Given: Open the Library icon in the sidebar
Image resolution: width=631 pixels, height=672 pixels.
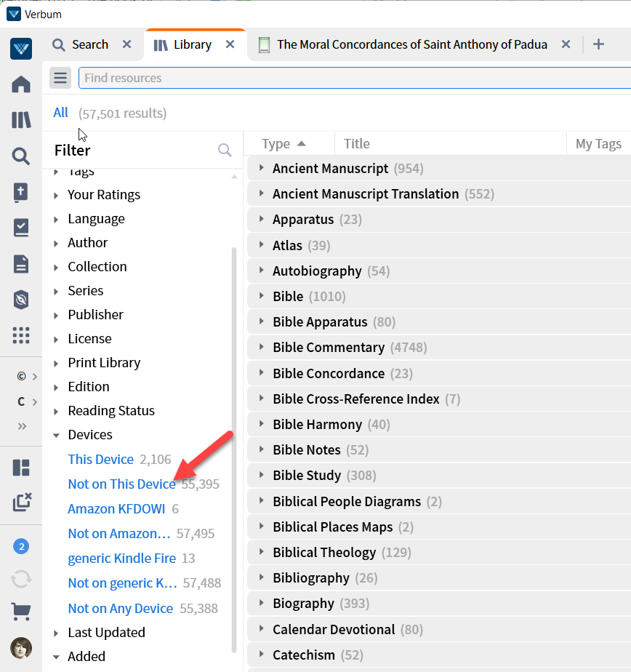Looking at the screenshot, I should coord(21,120).
